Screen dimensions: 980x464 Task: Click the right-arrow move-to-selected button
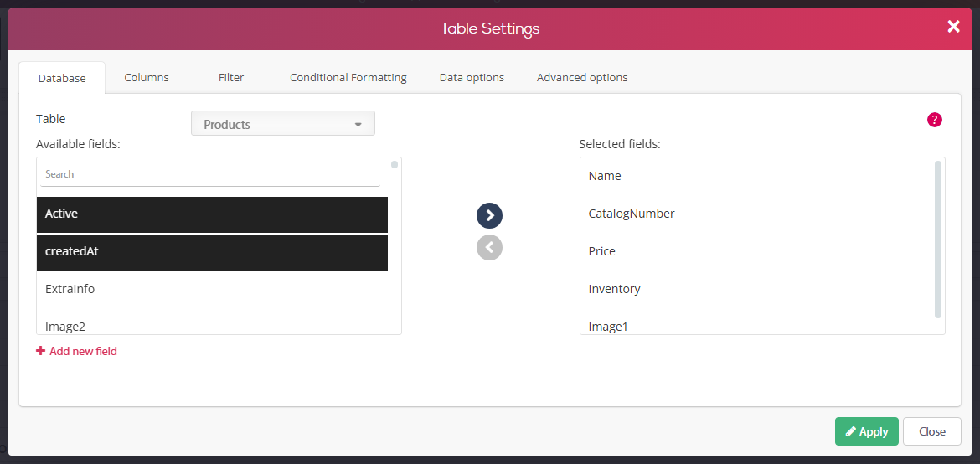click(489, 216)
